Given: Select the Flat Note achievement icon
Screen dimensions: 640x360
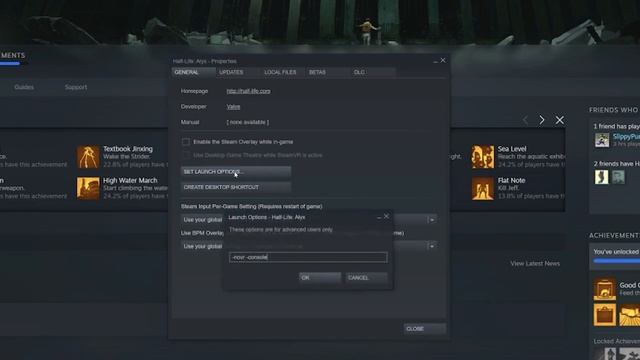Looking at the screenshot, I should pos(483,188).
